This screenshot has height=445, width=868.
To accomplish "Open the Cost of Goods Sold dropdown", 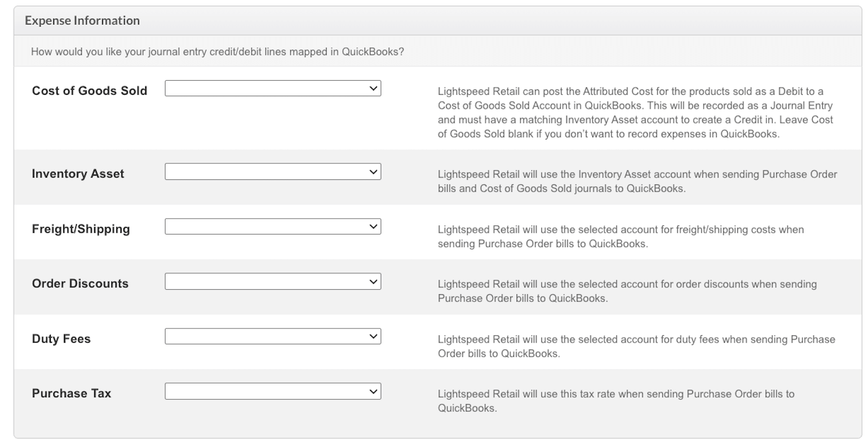I will pos(273,89).
